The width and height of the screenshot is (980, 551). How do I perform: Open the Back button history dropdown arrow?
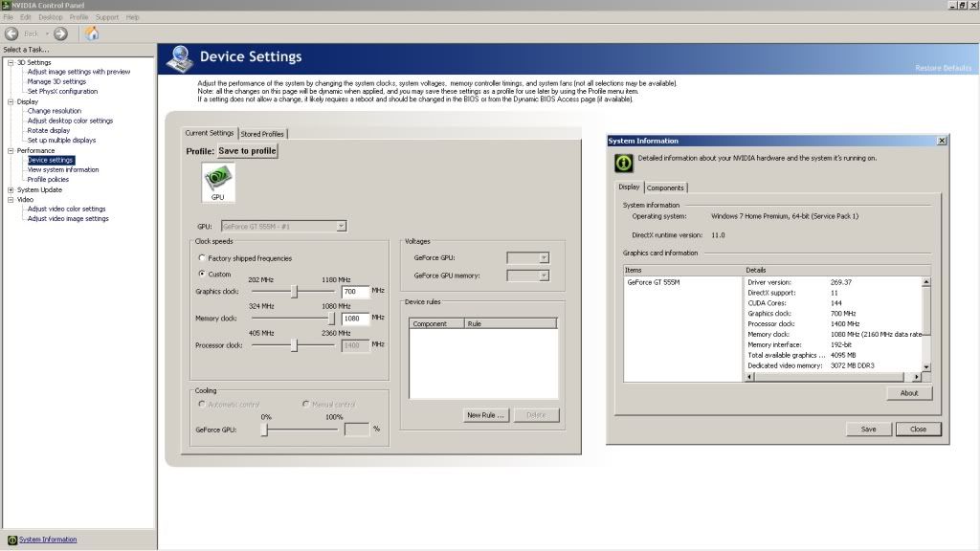click(47, 33)
